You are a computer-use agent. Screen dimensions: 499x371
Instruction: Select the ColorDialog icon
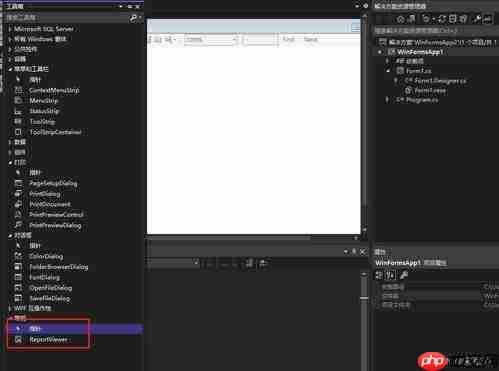(x=18, y=256)
